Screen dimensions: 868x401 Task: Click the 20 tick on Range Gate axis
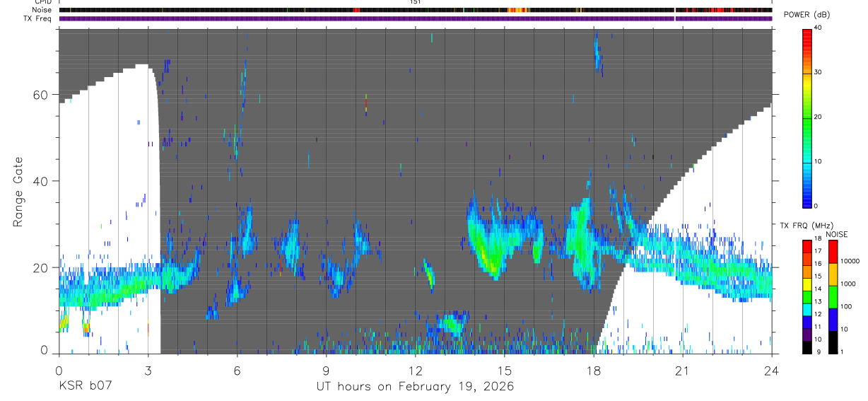point(41,267)
